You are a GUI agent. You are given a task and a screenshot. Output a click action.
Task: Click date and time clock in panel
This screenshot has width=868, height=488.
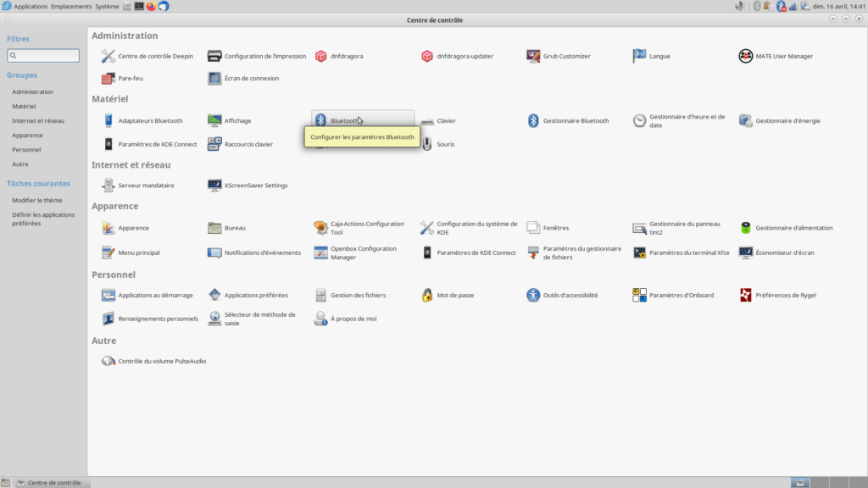(x=838, y=6)
